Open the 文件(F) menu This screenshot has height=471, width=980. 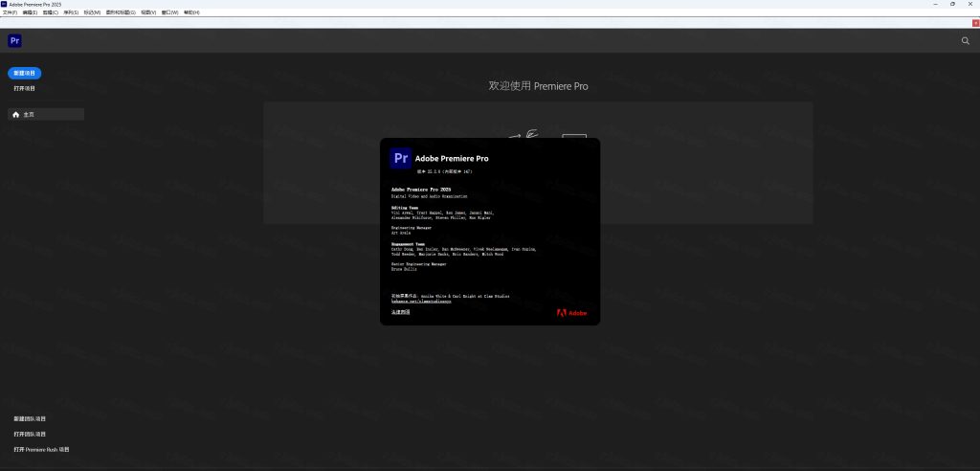pyautogui.click(x=10, y=12)
